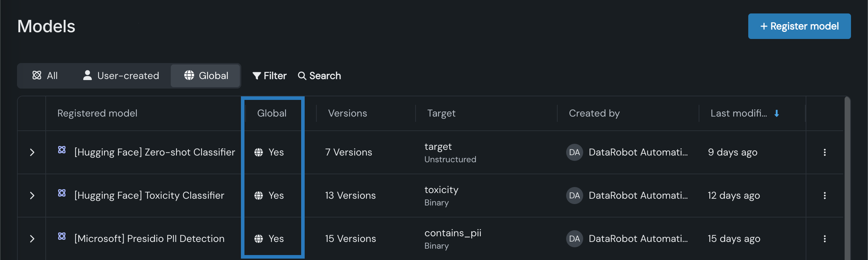This screenshot has width=868, height=260.
Task: Click globe icon in Presidio PII row
Action: coord(259,239)
